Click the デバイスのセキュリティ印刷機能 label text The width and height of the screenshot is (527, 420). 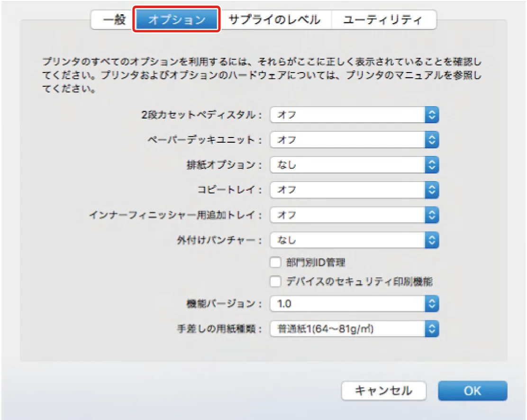(x=359, y=282)
